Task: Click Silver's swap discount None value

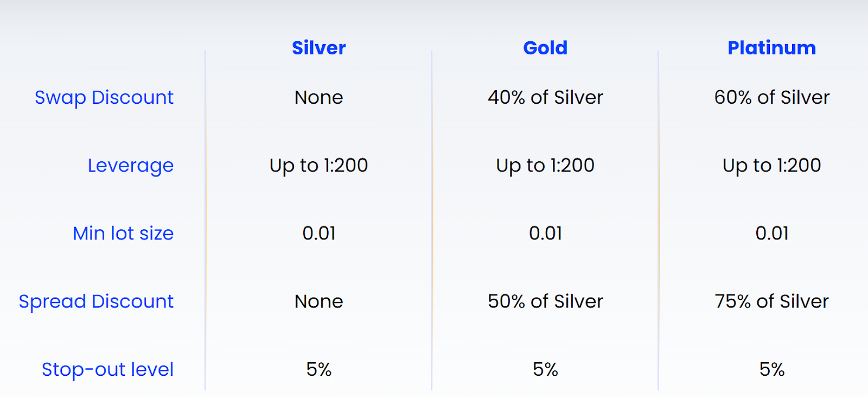Action: (x=318, y=97)
